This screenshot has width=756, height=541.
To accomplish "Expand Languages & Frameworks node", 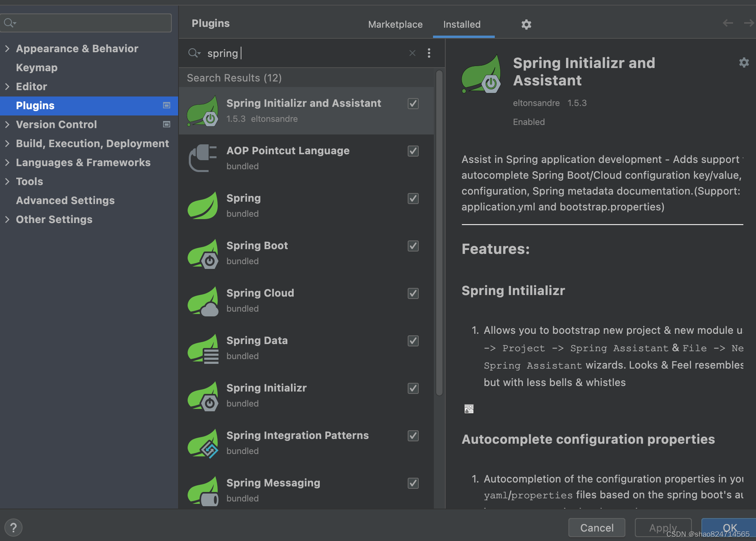I will click(7, 162).
